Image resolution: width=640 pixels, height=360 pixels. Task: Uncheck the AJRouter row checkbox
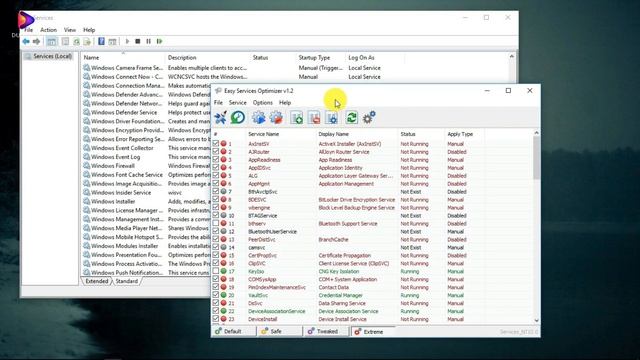(x=216, y=151)
